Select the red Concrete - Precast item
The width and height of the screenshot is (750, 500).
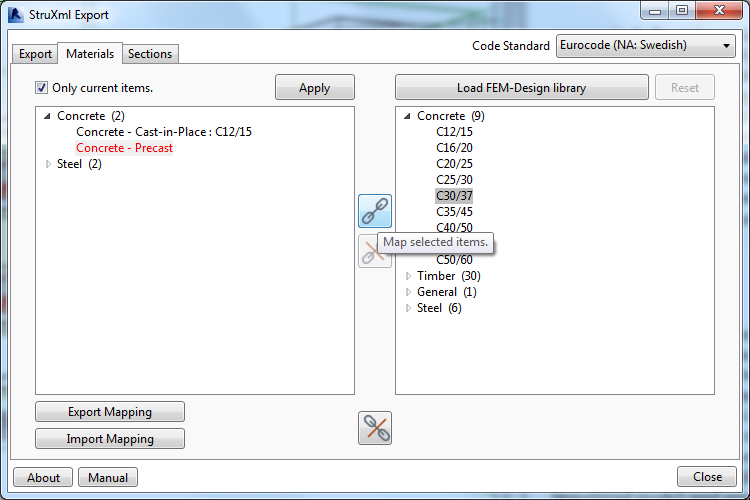point(124,148)
